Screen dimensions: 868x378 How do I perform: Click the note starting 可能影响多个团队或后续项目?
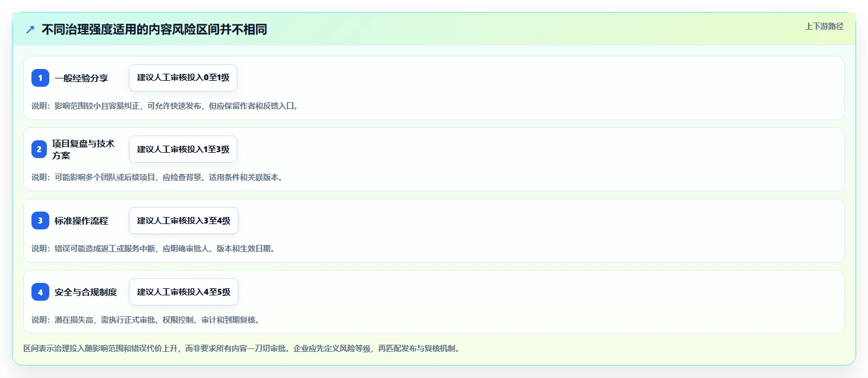pyautogui.click(x=157, y=177)
